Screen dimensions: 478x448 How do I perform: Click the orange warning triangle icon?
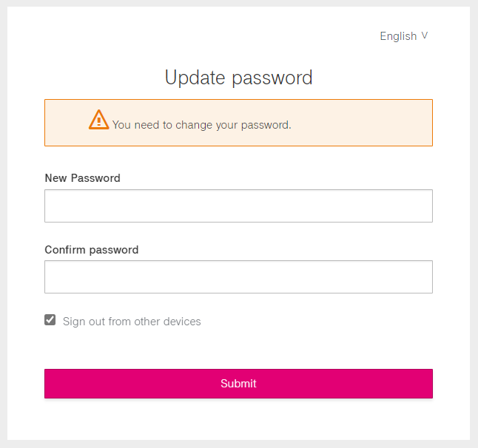98,120
